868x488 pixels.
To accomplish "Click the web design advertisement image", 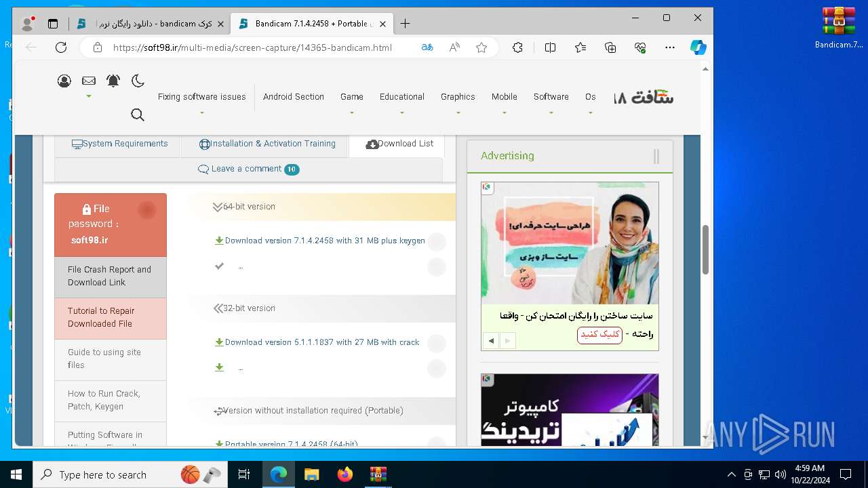I will tap(570, 243).
